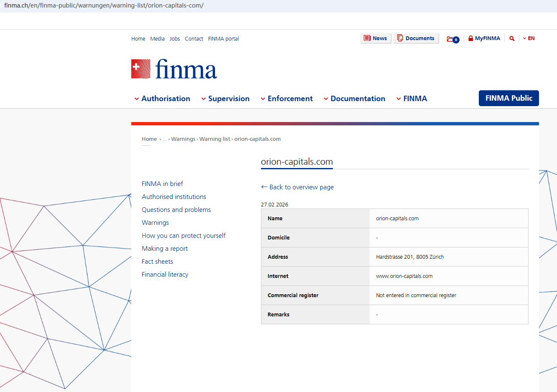
Task: Expand the Supervision menu
Action: [x=225, y=99]
